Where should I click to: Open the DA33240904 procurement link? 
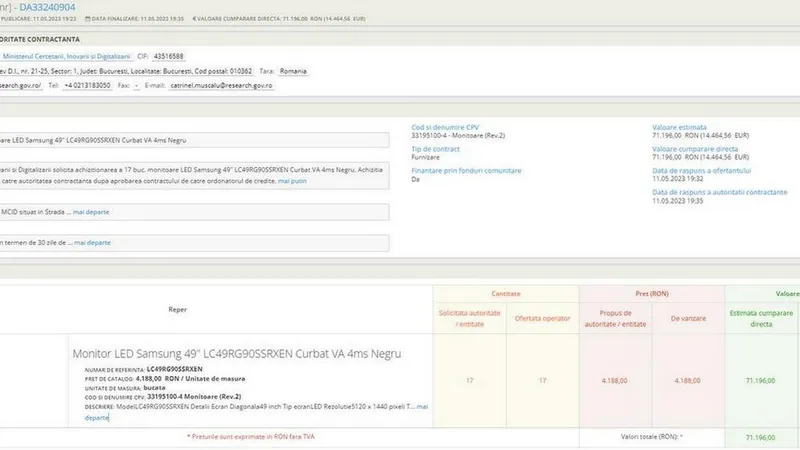pos(47,7)
